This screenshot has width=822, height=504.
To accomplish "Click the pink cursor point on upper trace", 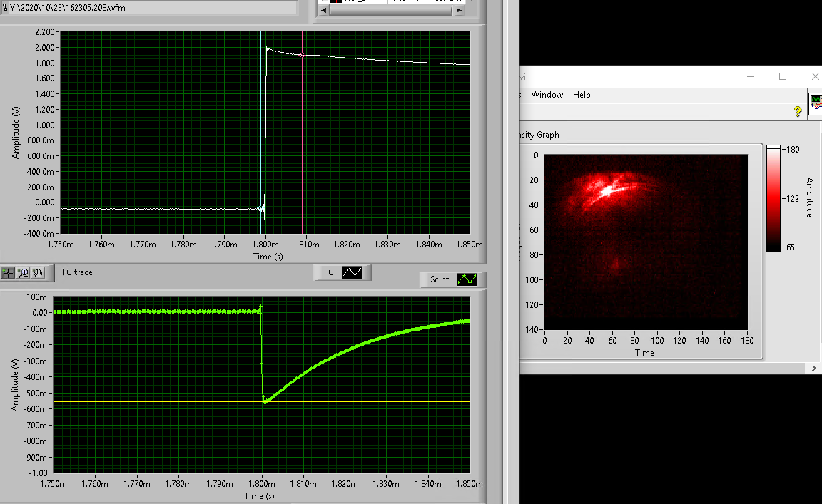I will pos(303,55).
